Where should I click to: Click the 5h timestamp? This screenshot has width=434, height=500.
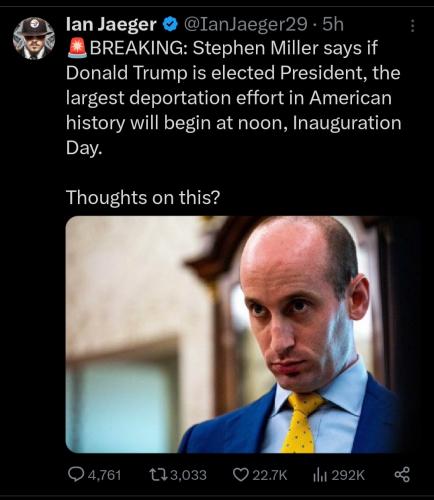[333, 24]
